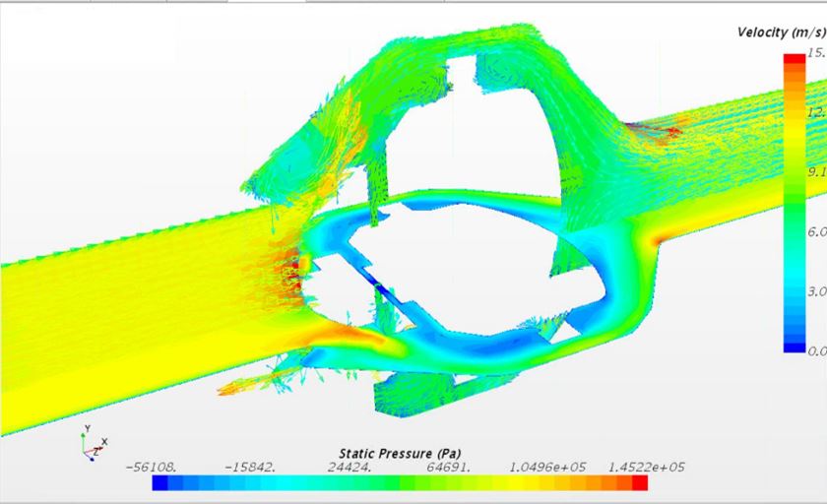Click the '-15842.' pressure legend value
827x504 pixels.
pos(250,468)
